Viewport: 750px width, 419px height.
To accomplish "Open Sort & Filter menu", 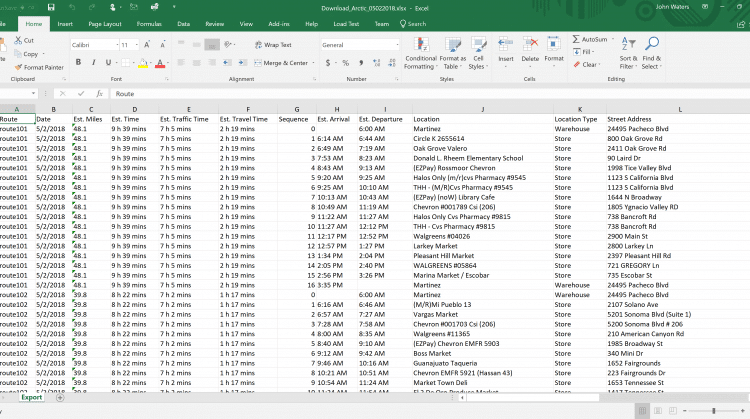I will tap(628, 53).
